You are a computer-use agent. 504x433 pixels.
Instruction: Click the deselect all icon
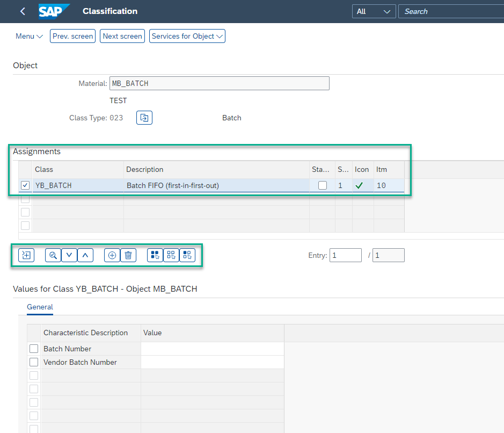(x=171, y=255)
